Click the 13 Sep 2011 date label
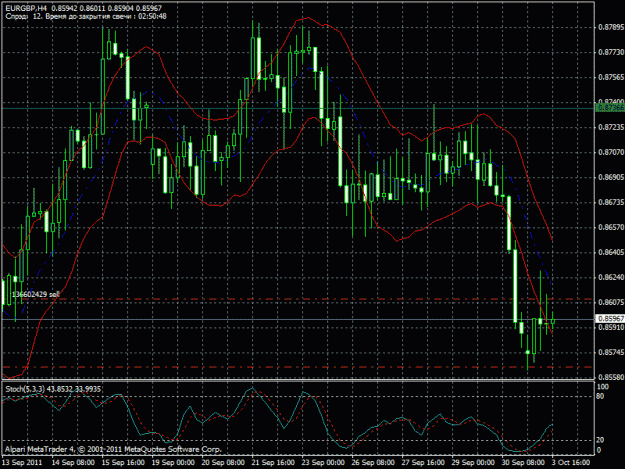This screenshot has width=625, height=469. [x=22, y=463]
